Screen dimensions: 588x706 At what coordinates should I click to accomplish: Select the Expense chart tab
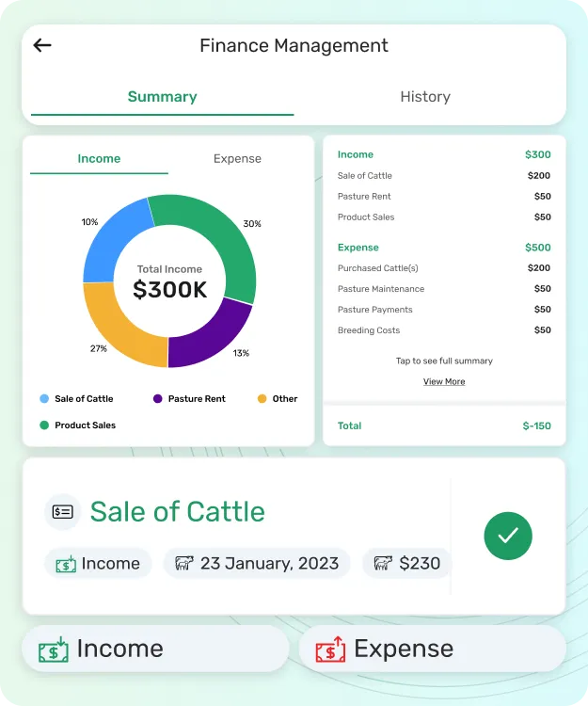tap(237, 159)
